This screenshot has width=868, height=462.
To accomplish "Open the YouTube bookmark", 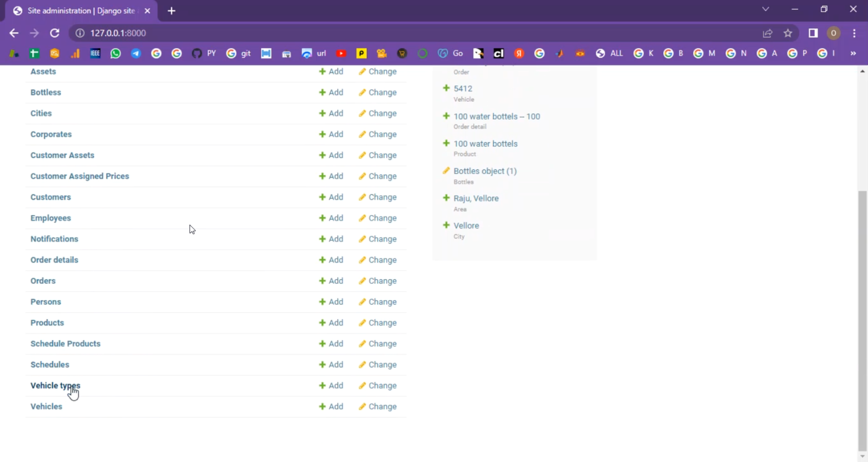I will (x=341, y=53).
